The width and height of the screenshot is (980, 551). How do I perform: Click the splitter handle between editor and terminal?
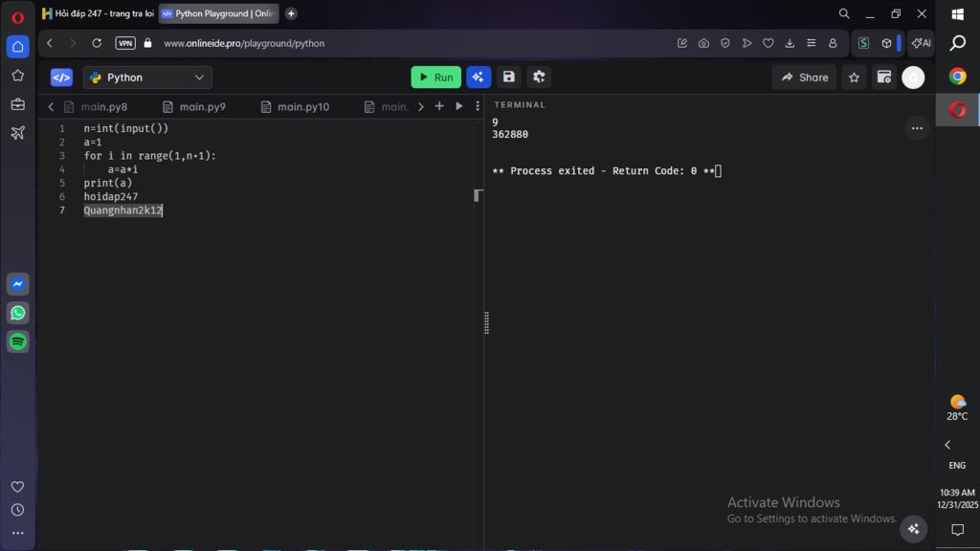(x=486, y=322)
